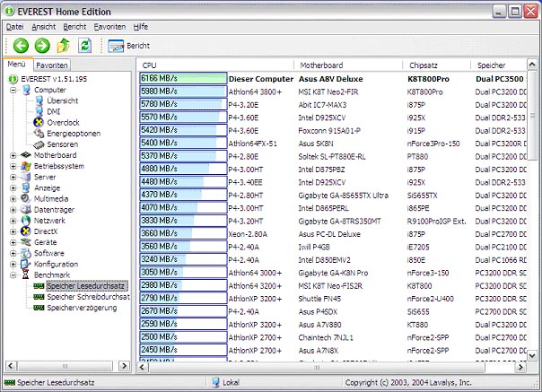Refresh the view with the reload icon
The height and width of the screenshot is (392, 542).
coord(84,46)
